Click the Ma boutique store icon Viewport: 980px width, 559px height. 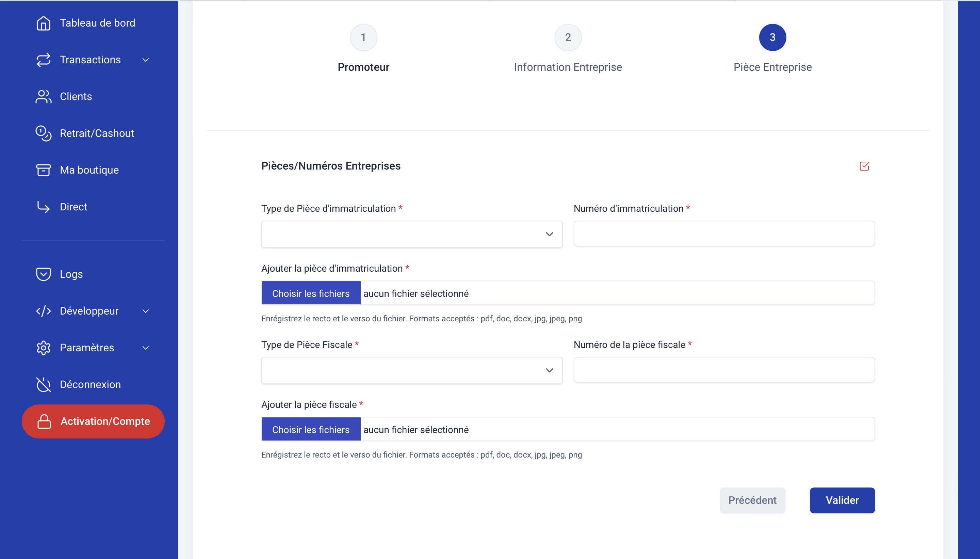point(43,170)
